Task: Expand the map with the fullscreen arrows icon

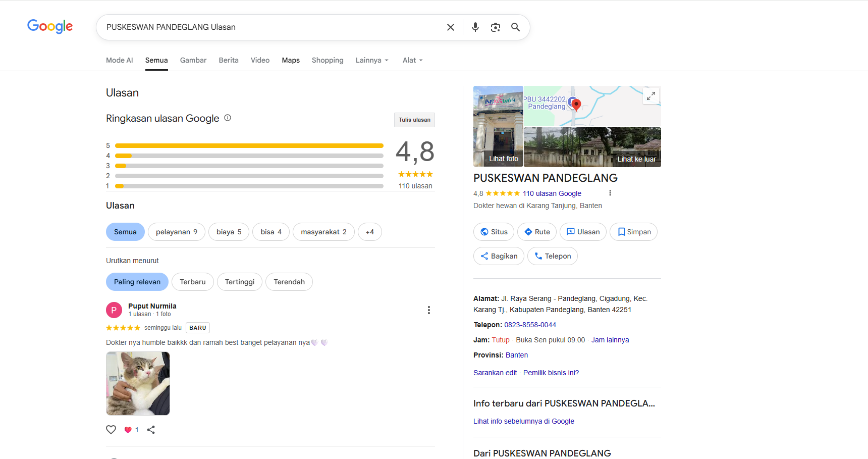Action: 651,95
